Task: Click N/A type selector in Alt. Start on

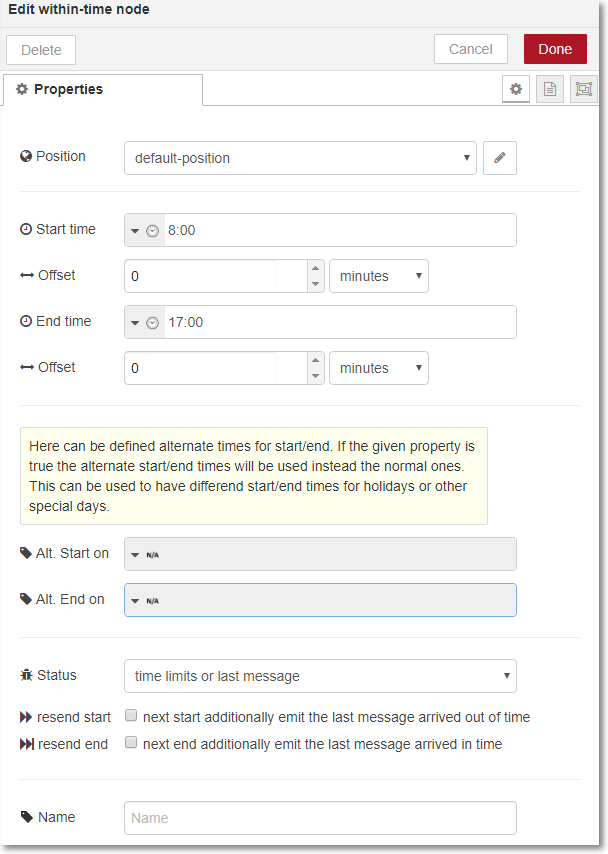Action: click(x=145, y=555)
